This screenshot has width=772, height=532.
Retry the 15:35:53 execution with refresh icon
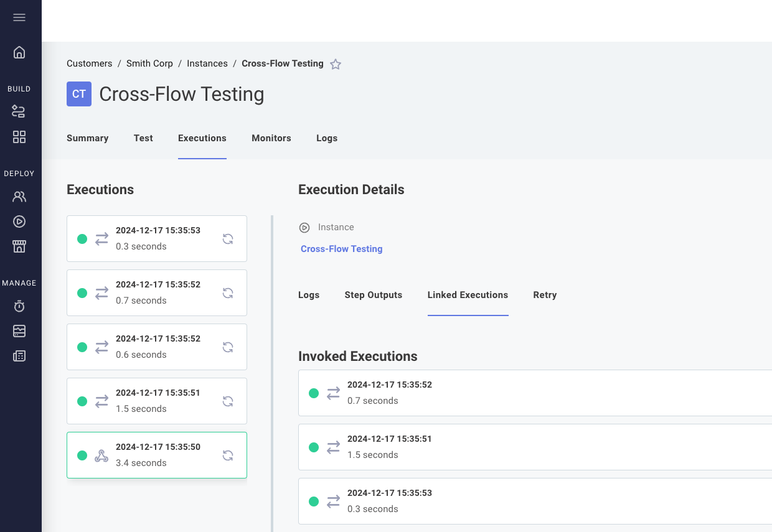pos(228,239)
